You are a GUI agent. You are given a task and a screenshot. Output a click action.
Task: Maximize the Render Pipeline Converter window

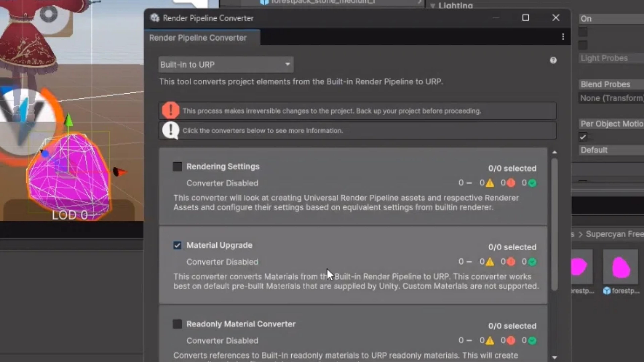pos(525,18)
